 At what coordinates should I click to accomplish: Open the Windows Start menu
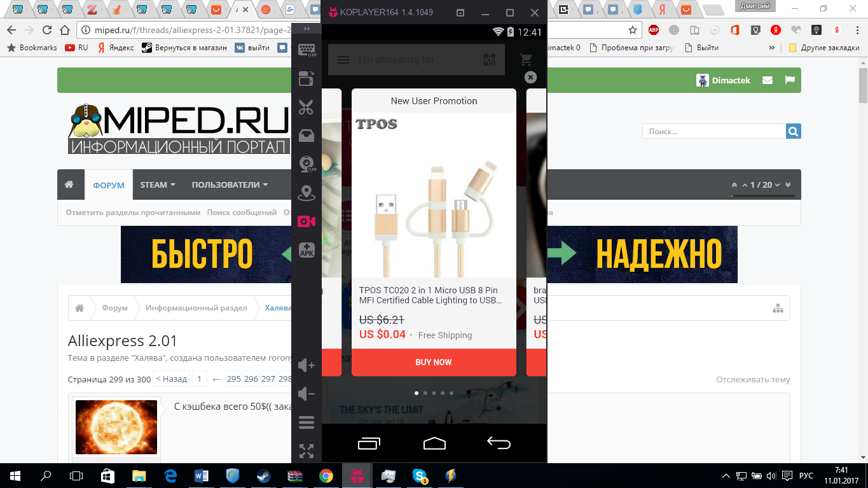tap(15, 475)
